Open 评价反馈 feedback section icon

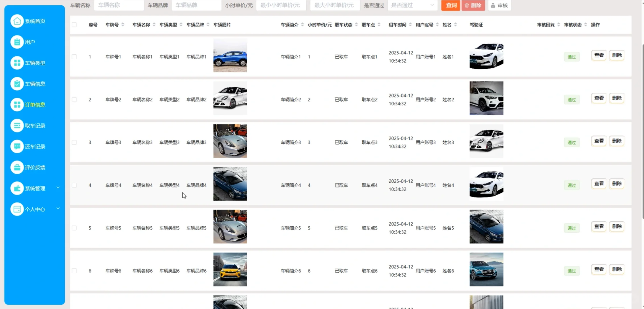17,167
